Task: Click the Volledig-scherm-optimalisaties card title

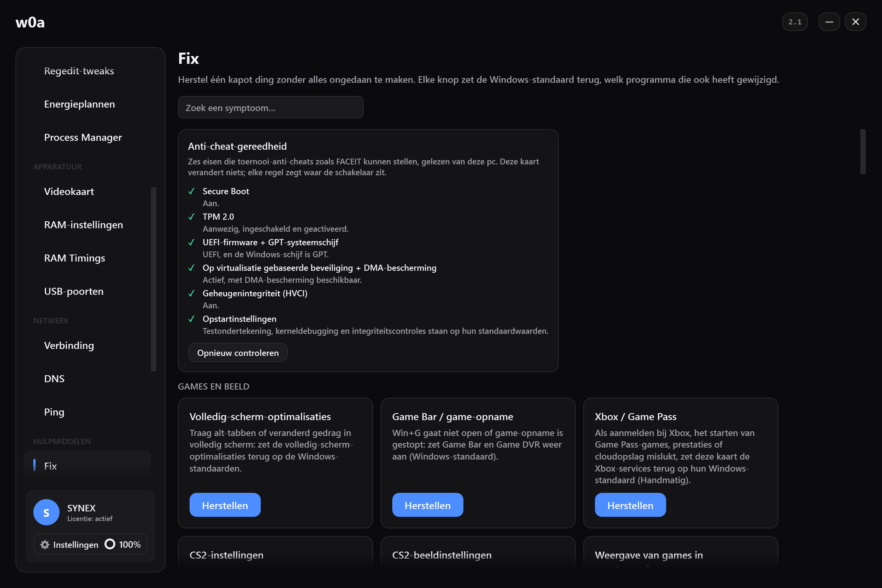Action: (x=260, y=417)
